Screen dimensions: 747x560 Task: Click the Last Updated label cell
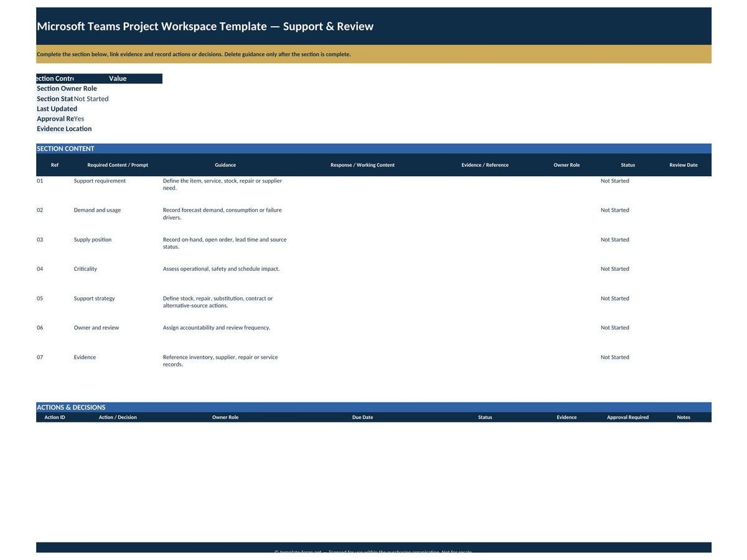55,109
